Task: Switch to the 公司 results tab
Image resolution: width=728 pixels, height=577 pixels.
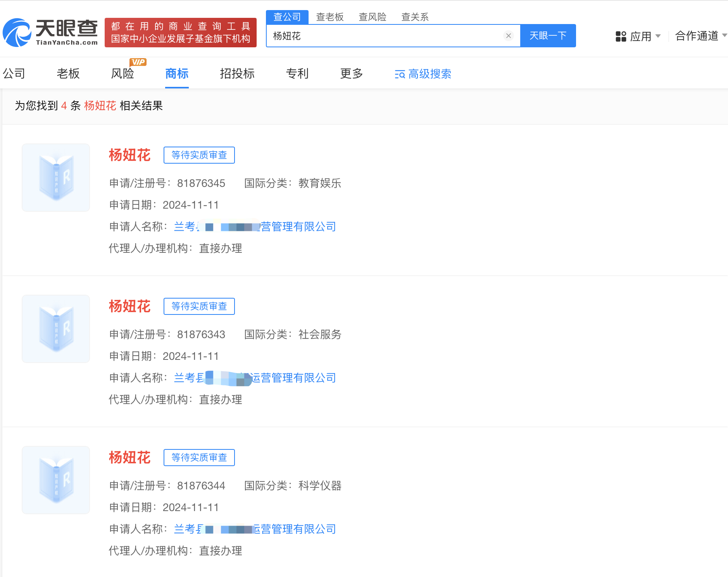Action: pos(14,73)
